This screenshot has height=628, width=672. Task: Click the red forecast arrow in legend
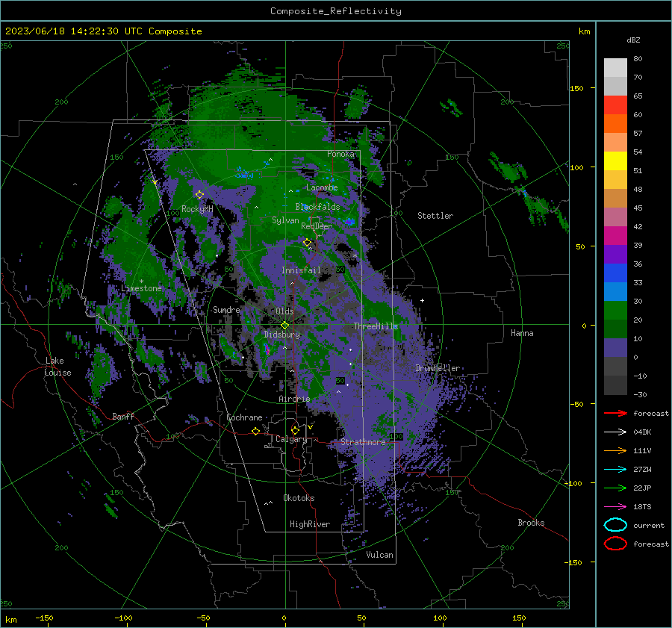pos(615,413)
